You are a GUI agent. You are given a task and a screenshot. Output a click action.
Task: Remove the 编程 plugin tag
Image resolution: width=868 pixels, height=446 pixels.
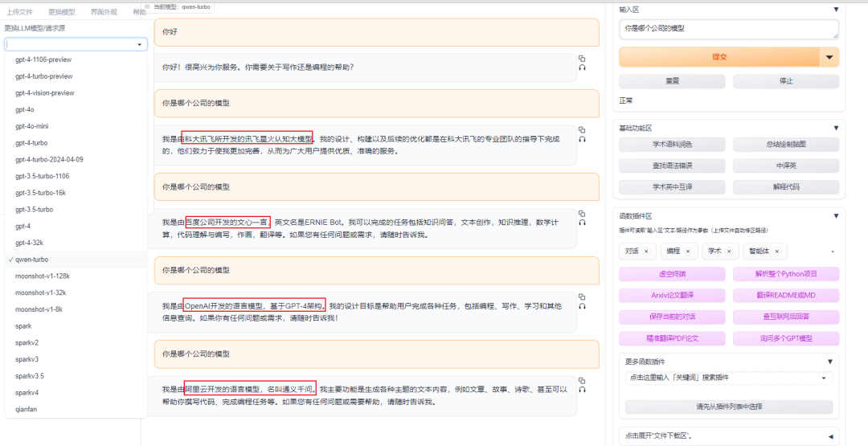687,252
